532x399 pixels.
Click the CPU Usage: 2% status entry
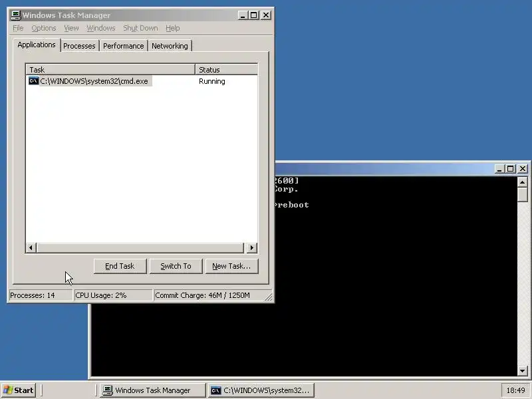[x=112, y=295]
